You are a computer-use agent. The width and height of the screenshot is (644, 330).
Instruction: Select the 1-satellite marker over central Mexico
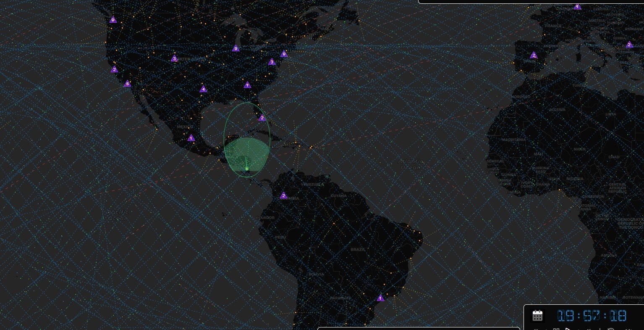(x=191, y=138)
